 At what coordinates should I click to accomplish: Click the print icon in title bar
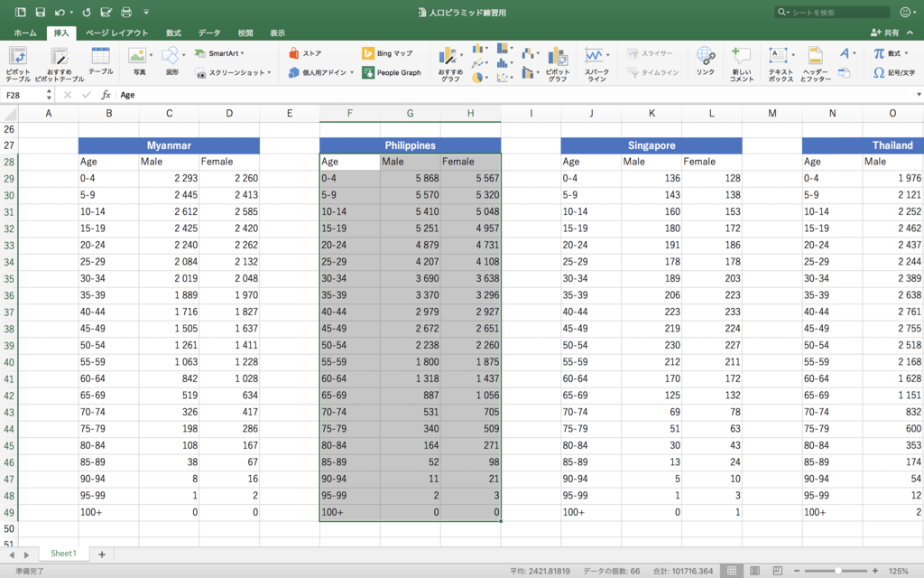[x=126, y=12]
